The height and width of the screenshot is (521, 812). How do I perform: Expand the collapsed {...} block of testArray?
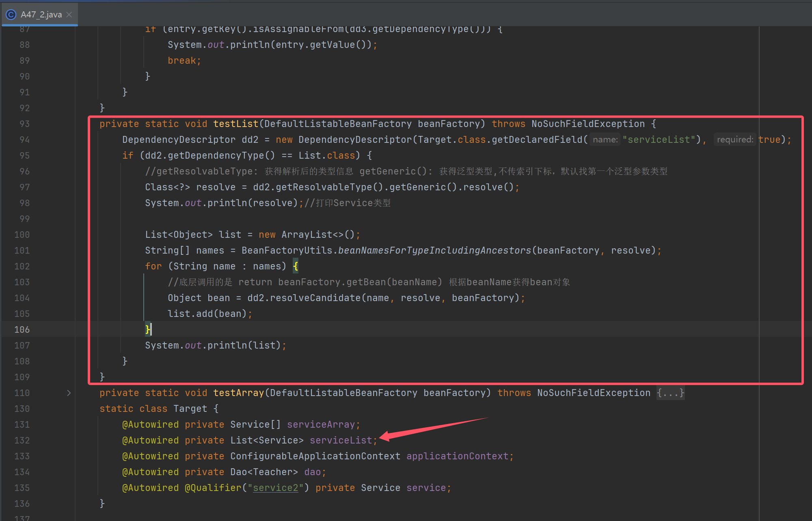click(670, 393)
